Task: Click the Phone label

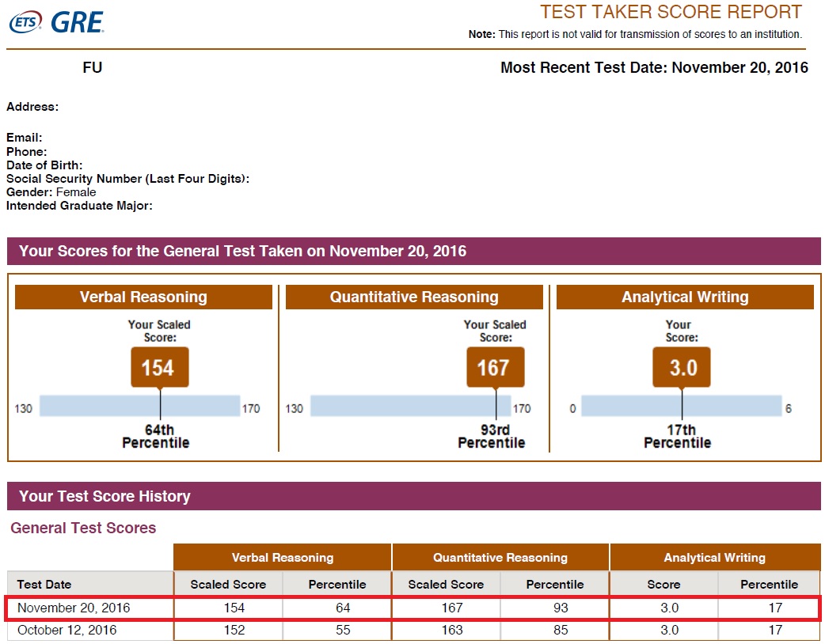Action: 26,152
